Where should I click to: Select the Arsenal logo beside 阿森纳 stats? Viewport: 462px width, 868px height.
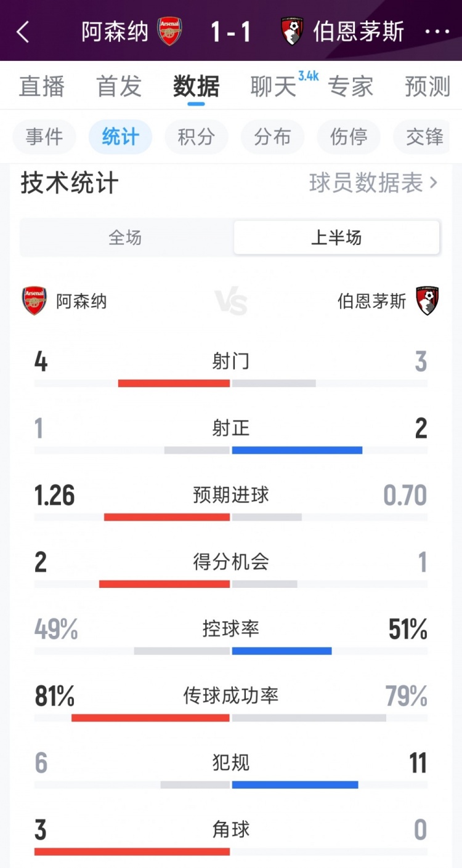34,301
